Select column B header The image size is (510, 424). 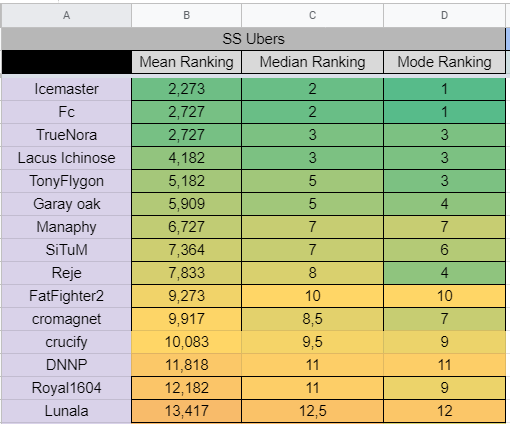[186, 15]
